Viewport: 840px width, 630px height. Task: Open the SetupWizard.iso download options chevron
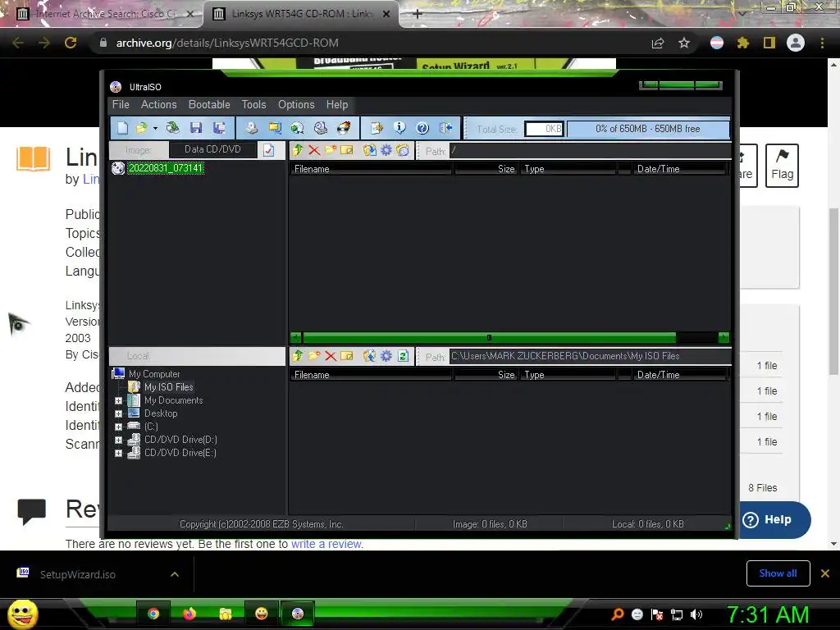coord(175,574)
